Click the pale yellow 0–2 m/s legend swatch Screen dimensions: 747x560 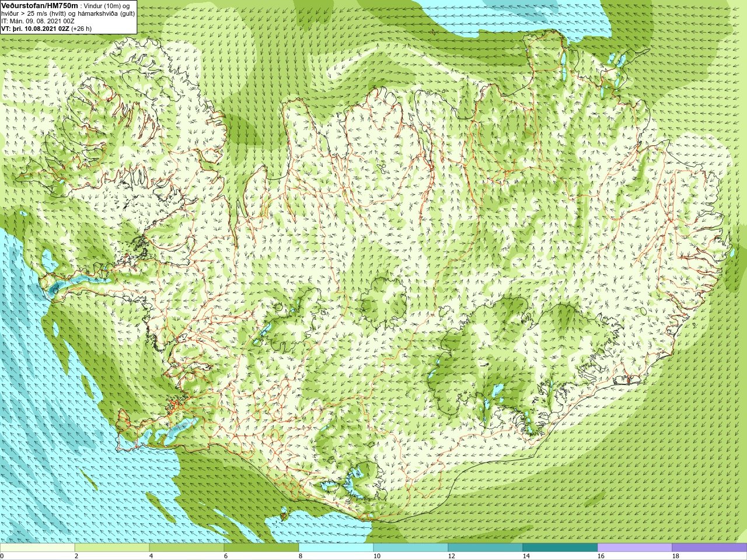[x=37, y=548]
